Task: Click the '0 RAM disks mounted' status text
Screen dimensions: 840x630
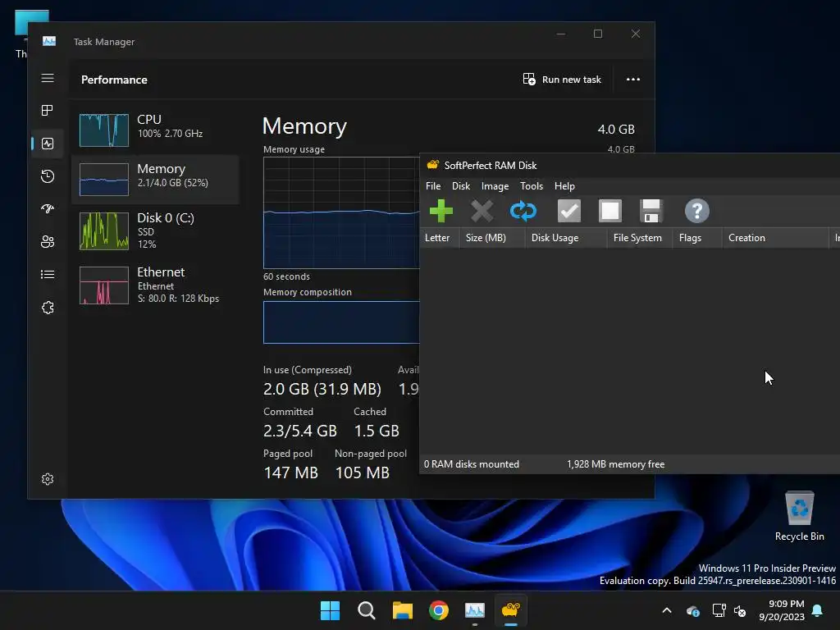Action: click(472, 464)
